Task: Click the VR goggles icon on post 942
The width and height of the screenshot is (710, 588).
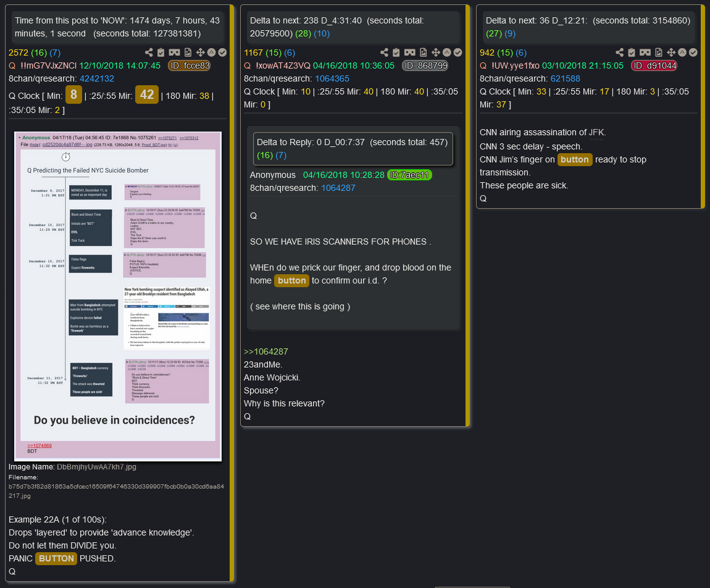Action: coord(645,52)
